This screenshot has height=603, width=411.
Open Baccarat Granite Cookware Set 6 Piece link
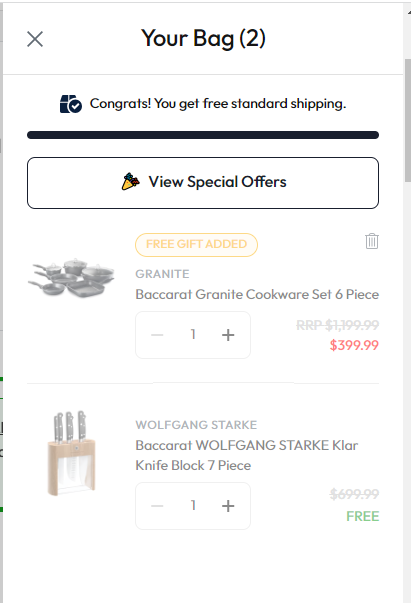(257, 295)
